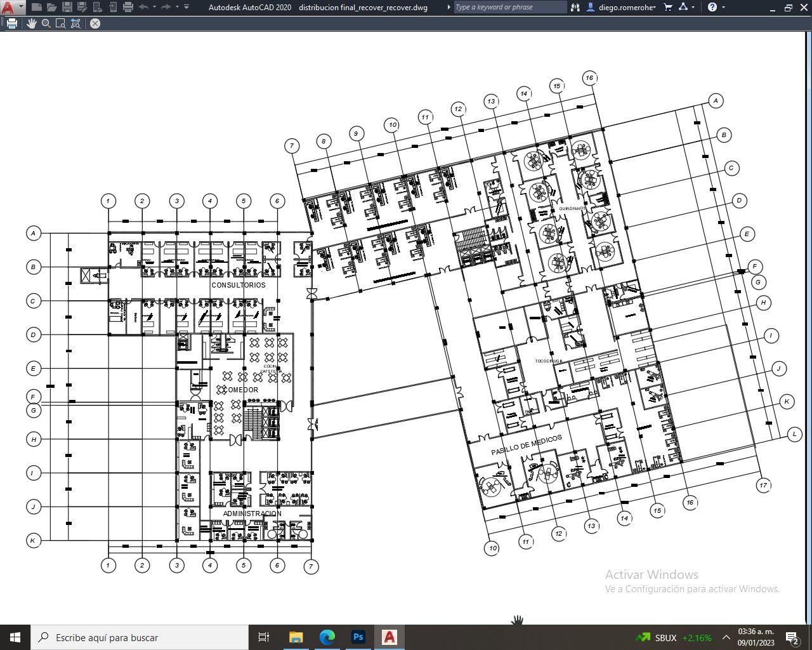Screen dimensions: 812x650
Task: Click the CONSULTORIOS label in the drawing
Action: (239, 285)
